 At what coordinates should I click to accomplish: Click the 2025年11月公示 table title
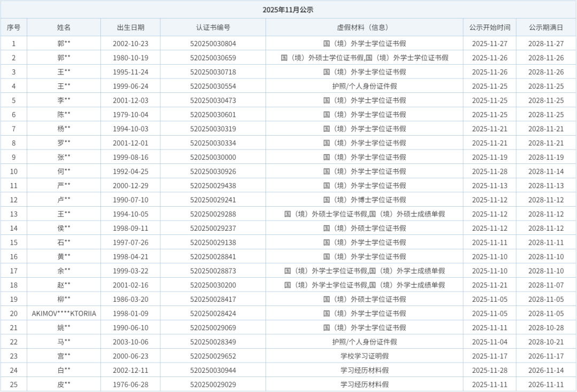[x=288, y=10]
